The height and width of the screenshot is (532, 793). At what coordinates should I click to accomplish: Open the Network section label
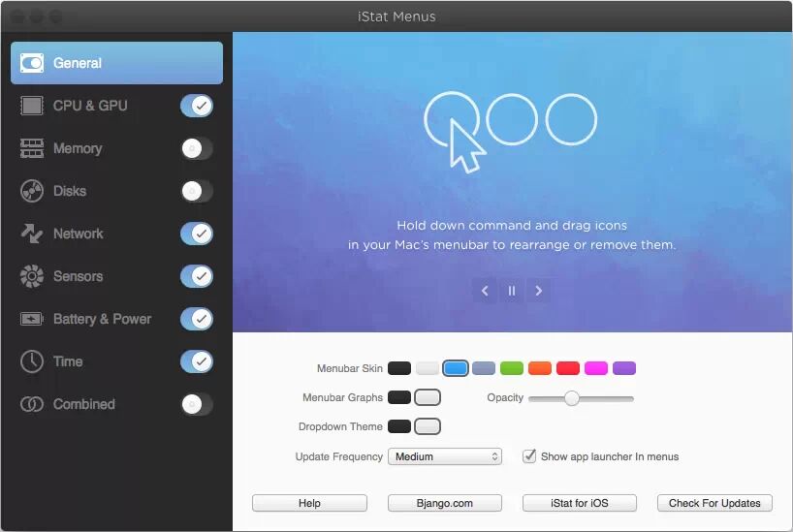(x=78, y=234)
